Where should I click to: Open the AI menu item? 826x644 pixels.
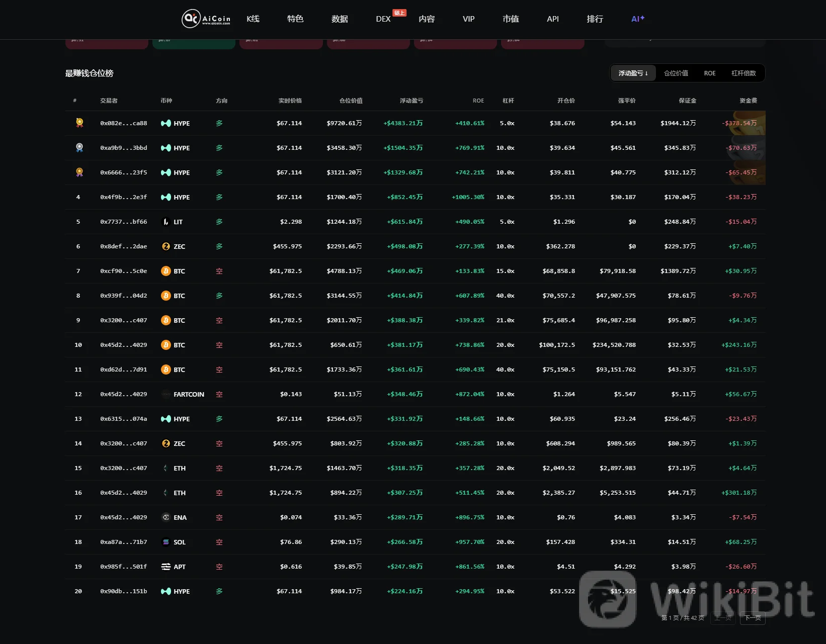638,19
